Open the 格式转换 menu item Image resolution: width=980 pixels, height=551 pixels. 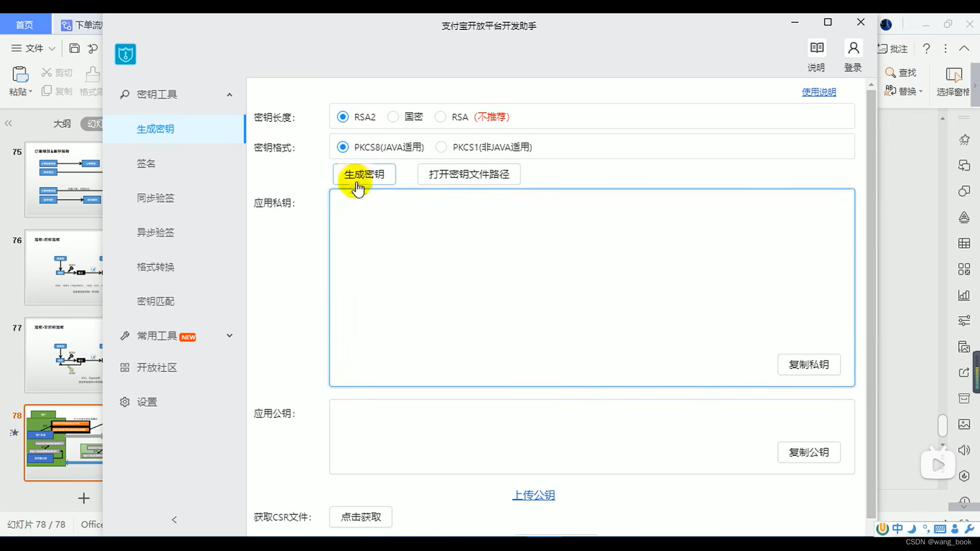click(174, 267)
